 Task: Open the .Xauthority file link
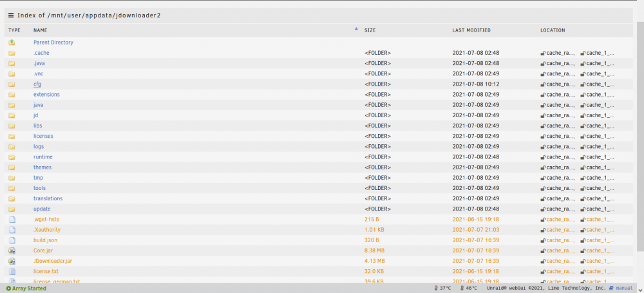(47, 230)
